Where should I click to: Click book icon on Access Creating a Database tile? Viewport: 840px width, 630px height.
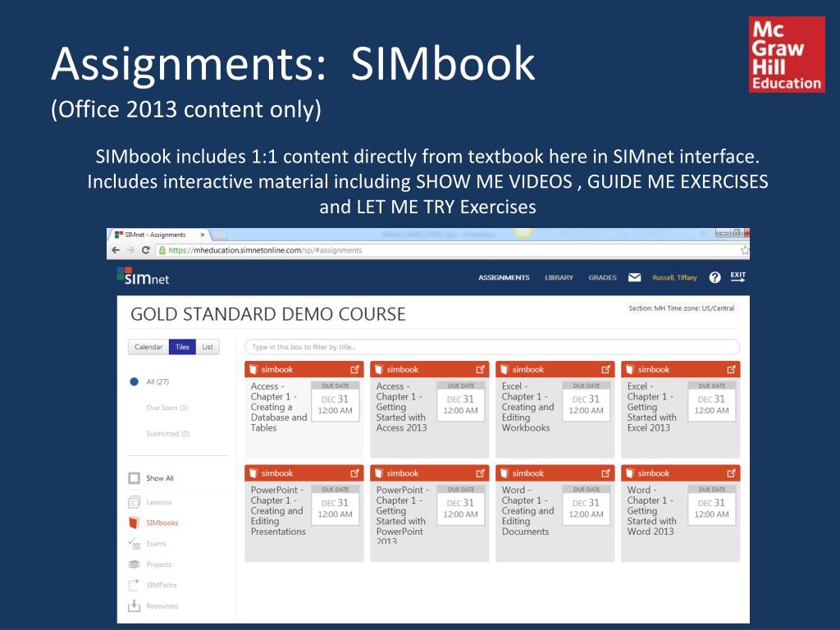[x=253, y=369]
